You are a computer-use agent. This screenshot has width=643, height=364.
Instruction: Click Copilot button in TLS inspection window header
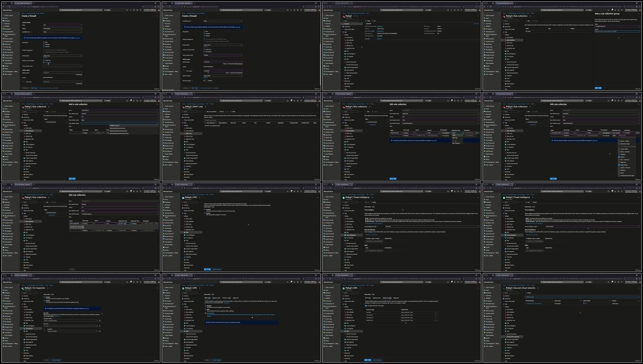[107, 282]
